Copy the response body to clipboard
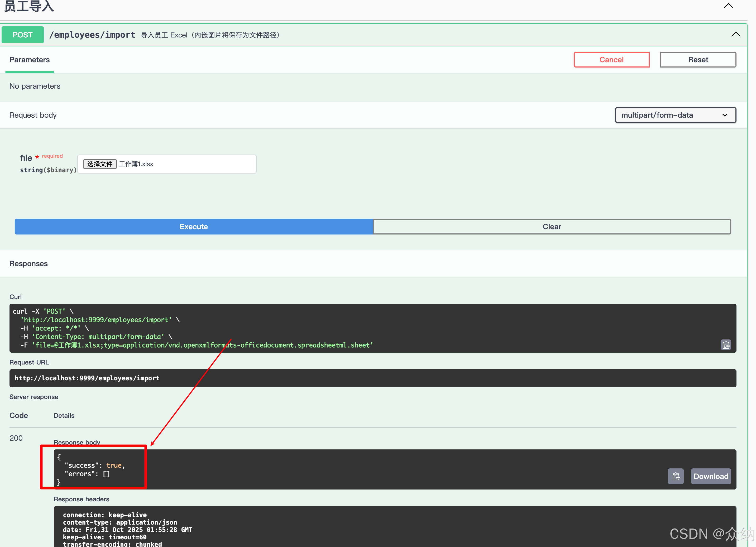The image size is (756, 547). (x=675, y=476)
